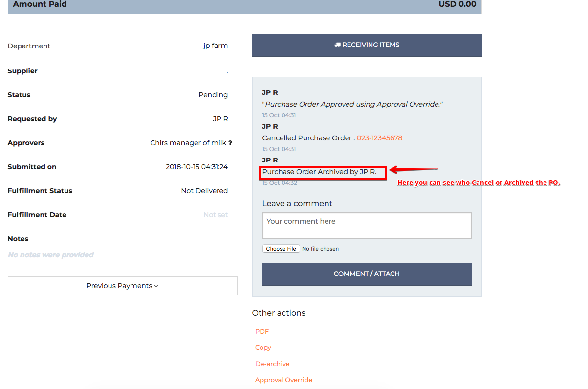The height and width of the screenshot is (389, 588).
Task: Click the truck icon on Receiving Items
Action: pos(337,45)
